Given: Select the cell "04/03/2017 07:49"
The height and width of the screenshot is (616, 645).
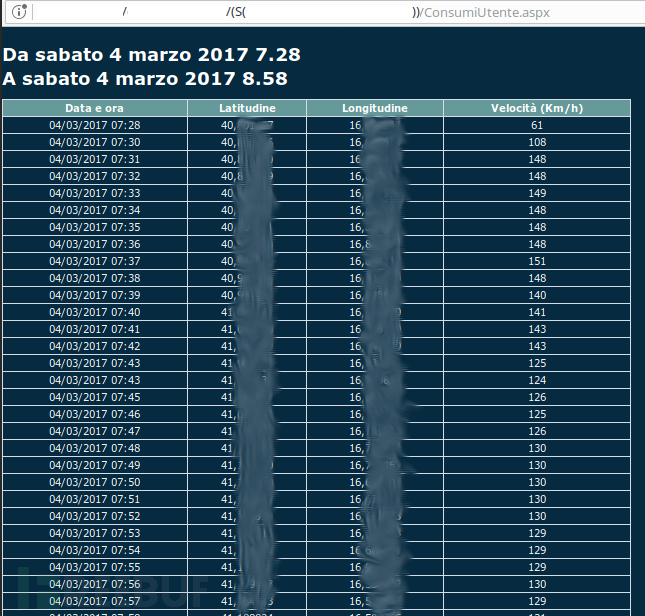Looking at the screenshot, I should [95, 465].
